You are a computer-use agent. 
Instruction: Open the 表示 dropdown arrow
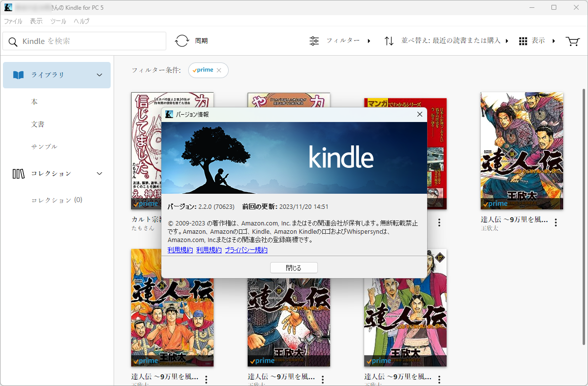coord(554,41)
